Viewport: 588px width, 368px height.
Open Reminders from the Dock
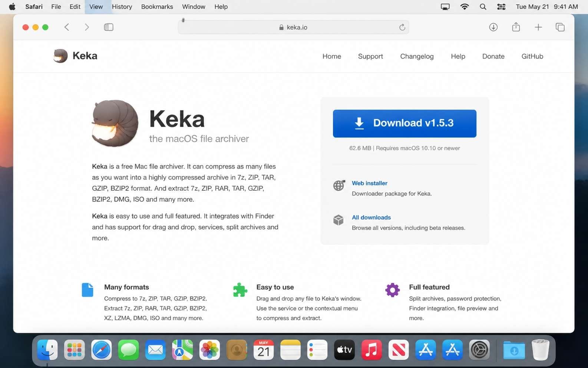click(317, 349)
